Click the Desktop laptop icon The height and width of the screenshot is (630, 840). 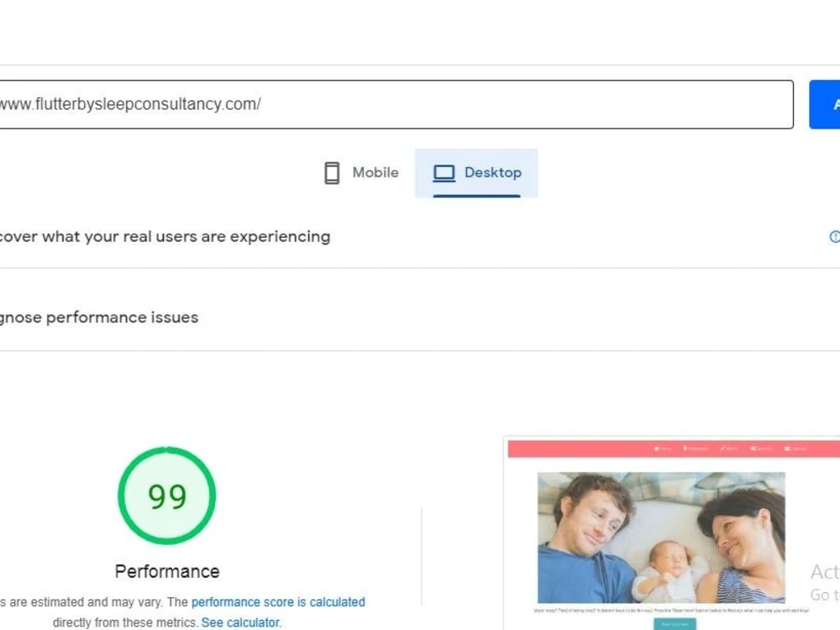click(444, 173)
